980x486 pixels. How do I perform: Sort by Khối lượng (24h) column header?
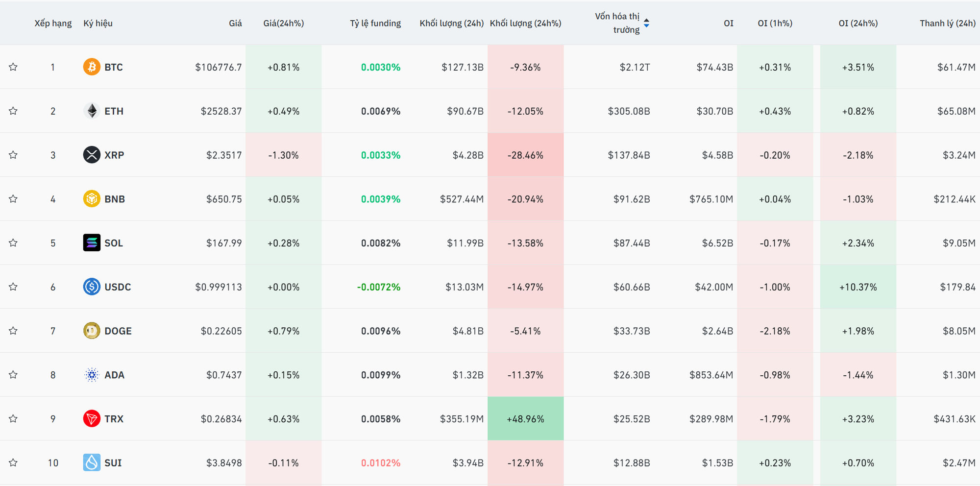tap(451, 23)
